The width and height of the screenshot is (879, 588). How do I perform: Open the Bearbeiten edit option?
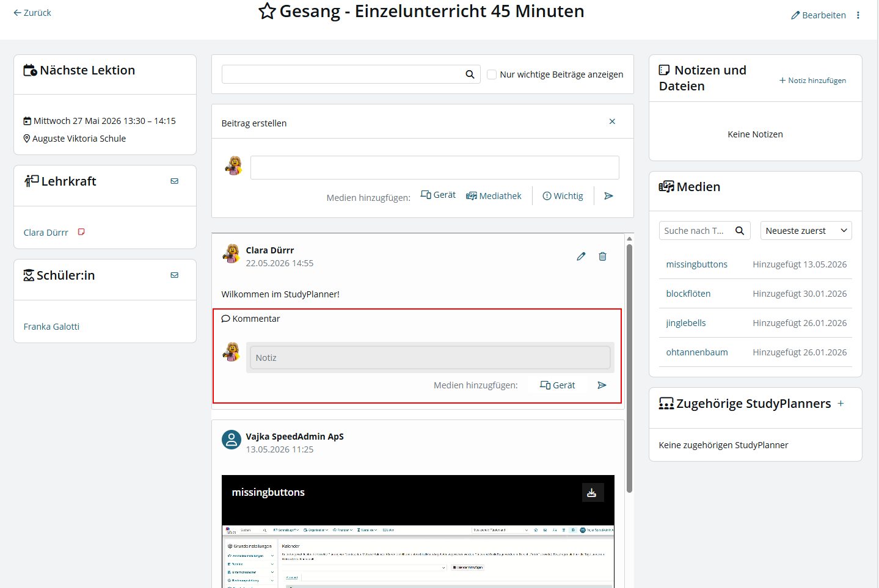click(x=819, y=15)
